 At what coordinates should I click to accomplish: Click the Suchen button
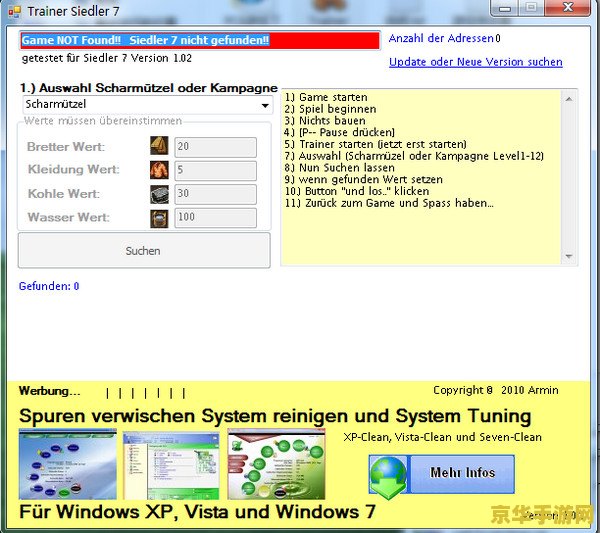coord(144,251)
